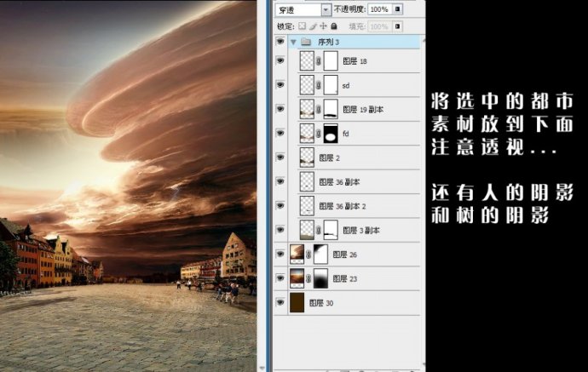This screenshot has width=588, height=372.
Task: Select layer name 图层 30
Action: (x=321, y=303)
